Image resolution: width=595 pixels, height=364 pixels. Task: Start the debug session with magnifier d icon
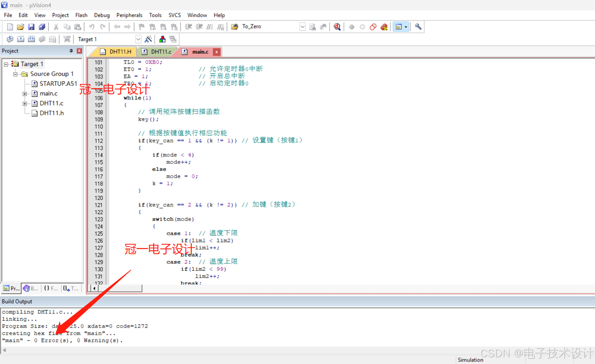337,27
